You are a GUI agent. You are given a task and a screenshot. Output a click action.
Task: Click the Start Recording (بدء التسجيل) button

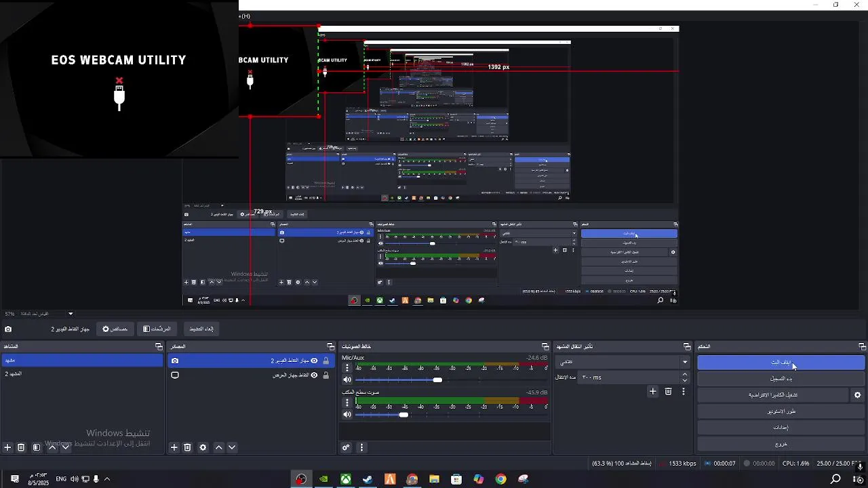781,378
